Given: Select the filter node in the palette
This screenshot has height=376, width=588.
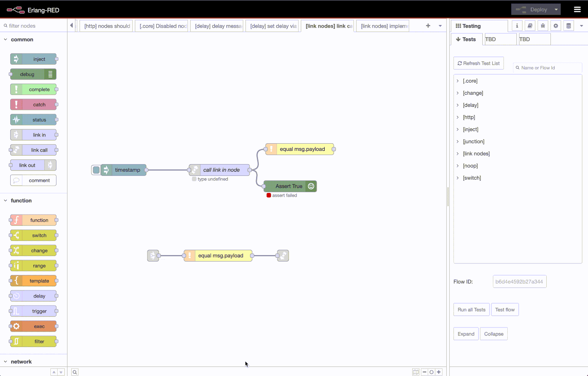Looking at the screenshot, I should [x=33, y=342].
